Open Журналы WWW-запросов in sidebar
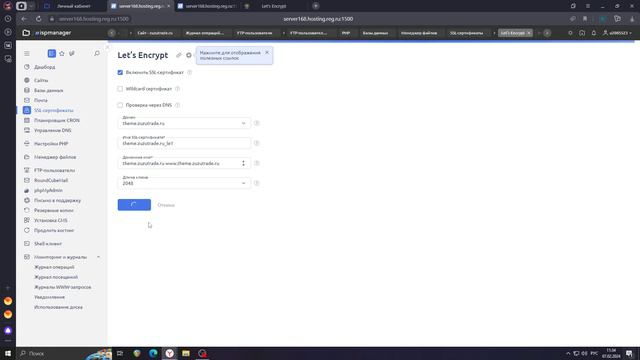 (62, 287)
